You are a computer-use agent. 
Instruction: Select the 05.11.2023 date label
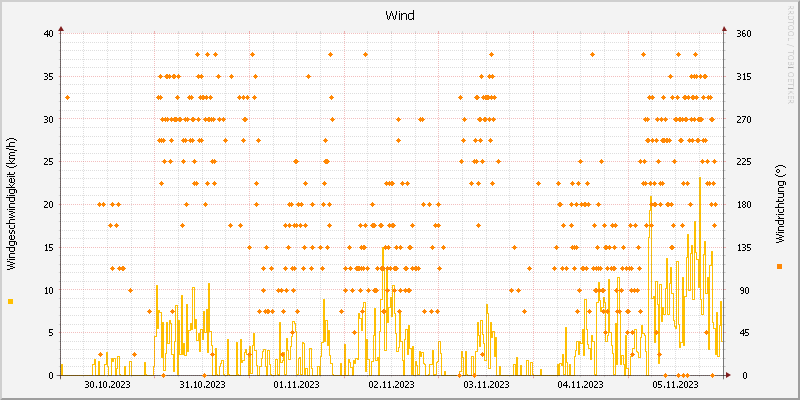point(675,385)
